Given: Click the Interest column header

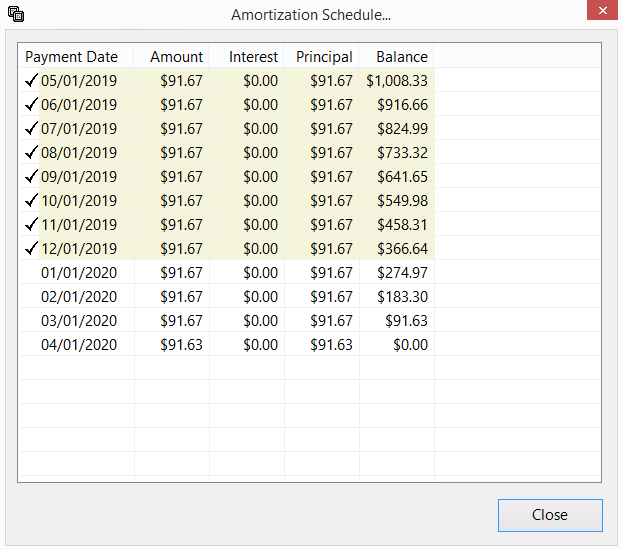Looking at the screenshot, I should 253,57.
